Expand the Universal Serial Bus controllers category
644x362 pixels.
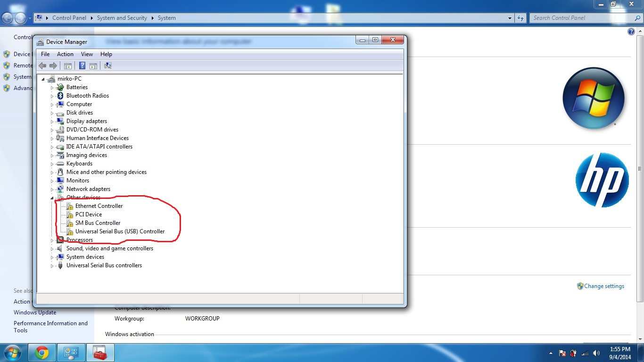pos(52,265)
